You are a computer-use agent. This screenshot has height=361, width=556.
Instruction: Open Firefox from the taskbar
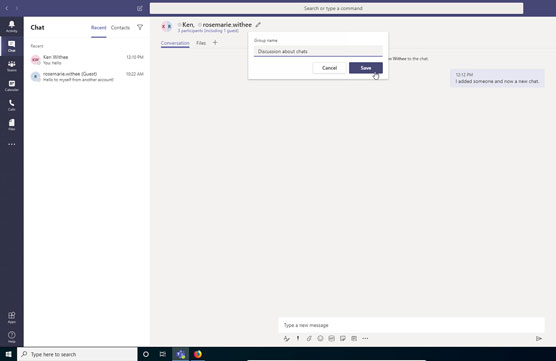(198, 354)
